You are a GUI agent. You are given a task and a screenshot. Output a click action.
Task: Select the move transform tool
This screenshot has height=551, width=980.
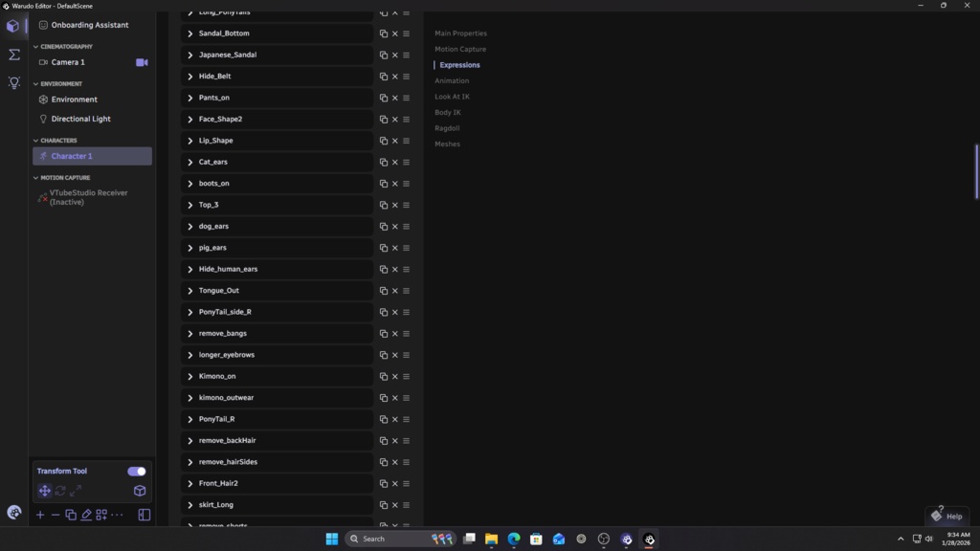click(44, 491)
